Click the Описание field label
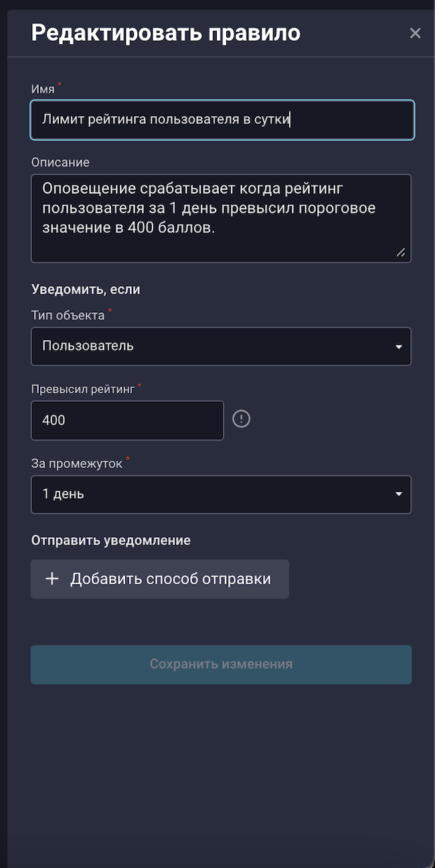This screenshot has width=435, height=868. pyautogui.click(x=60, y=162)
